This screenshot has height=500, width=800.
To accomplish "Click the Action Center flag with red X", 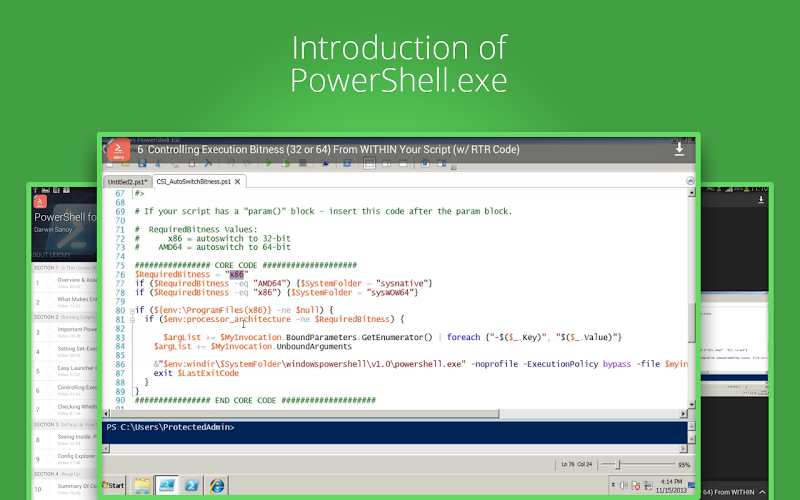I will tap(636, 485).
